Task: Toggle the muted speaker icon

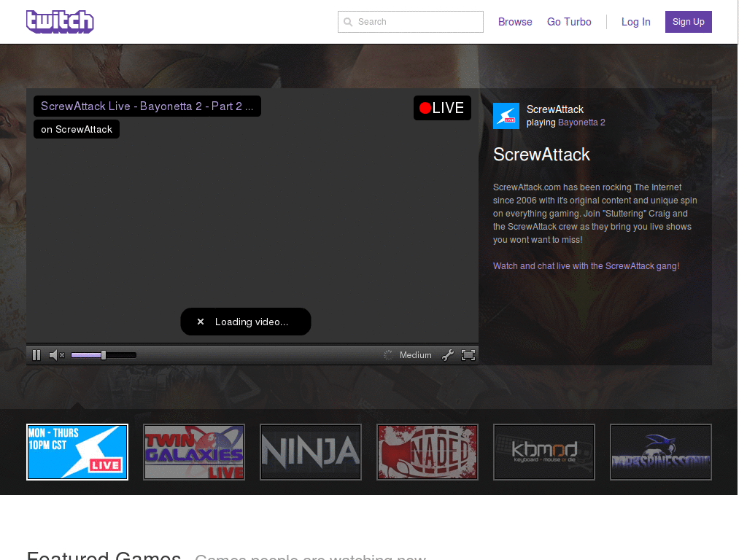Action: [x=57, y=355]
